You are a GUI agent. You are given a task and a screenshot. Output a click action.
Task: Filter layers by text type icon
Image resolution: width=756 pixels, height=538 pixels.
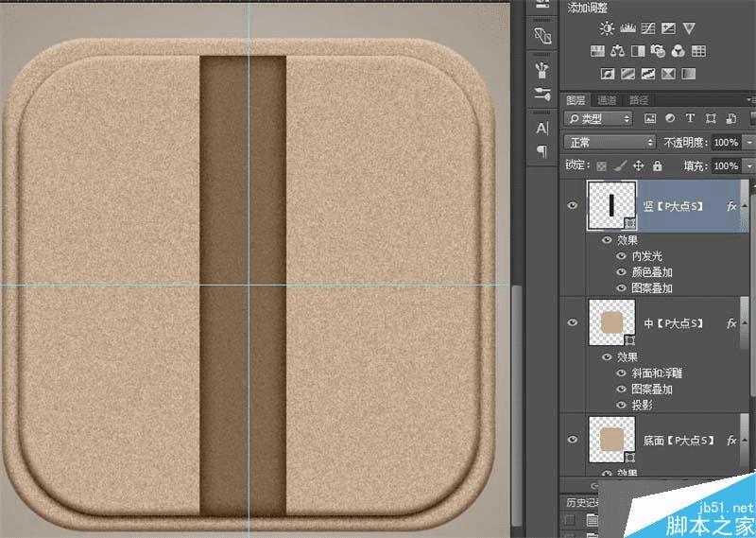coord(690,119)
